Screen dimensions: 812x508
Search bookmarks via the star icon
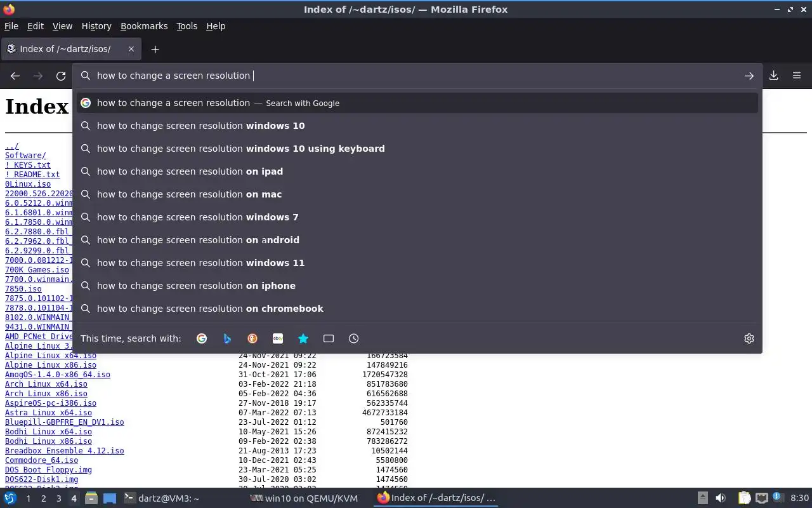coord(303,338)
